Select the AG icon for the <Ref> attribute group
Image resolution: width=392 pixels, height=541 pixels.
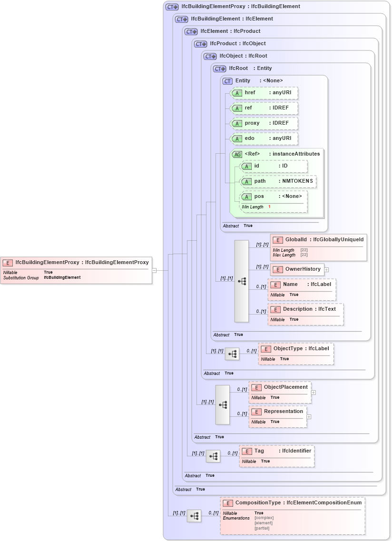[237, 154]
